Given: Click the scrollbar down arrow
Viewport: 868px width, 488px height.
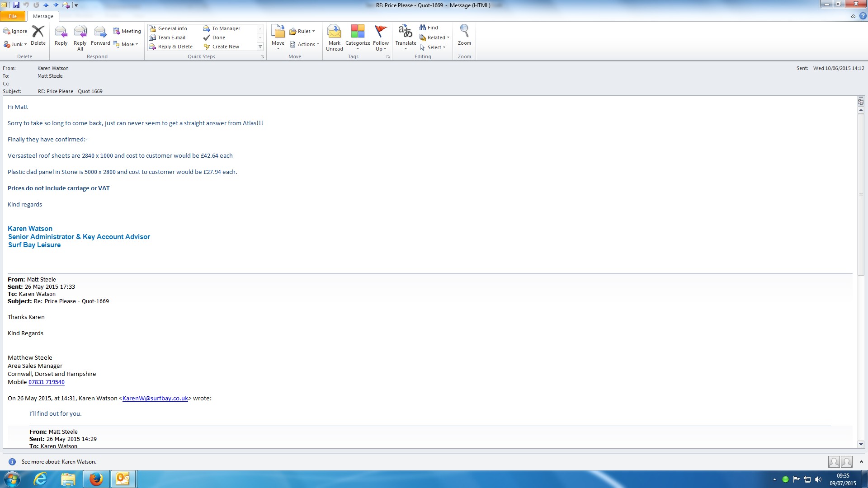Looking at the screenshot, I should [861, 444].
